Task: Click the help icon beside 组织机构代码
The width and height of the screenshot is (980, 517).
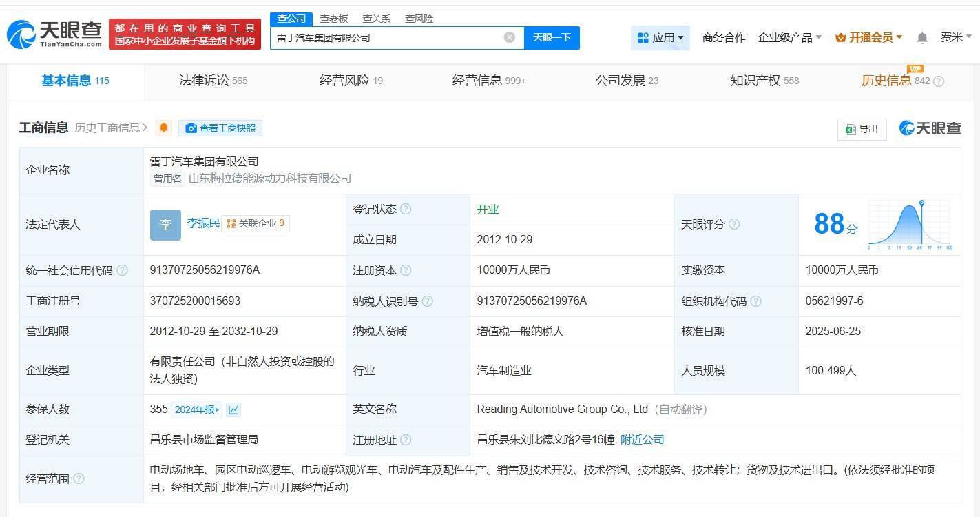Action: tap(755, 301)
